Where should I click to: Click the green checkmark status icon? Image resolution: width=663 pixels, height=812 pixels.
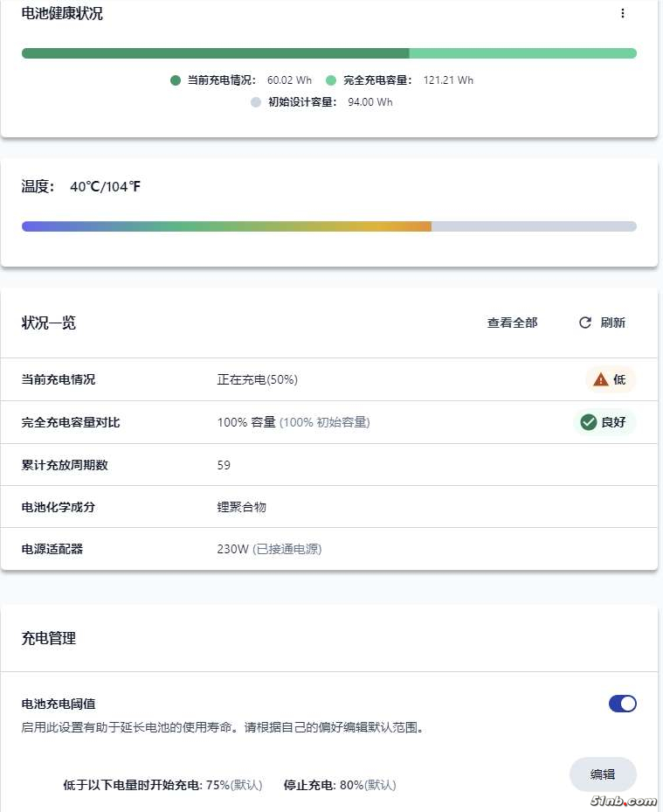pyautogui.click(x=589, y=422)
